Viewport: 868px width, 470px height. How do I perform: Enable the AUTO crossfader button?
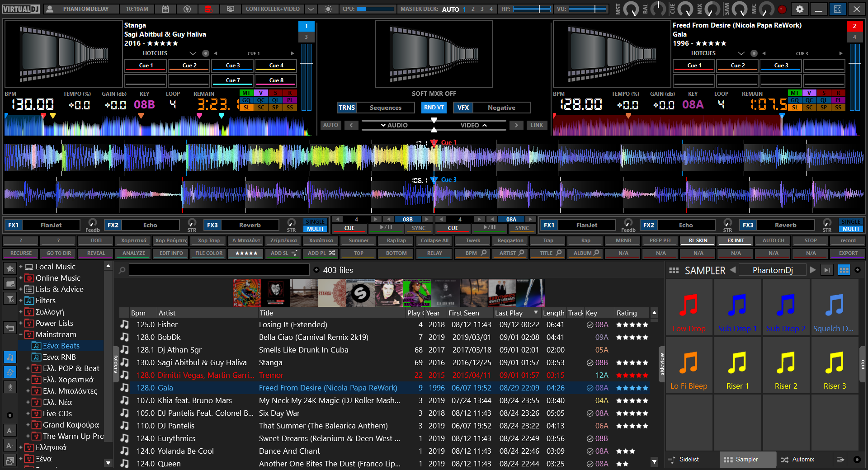(330, 125)
